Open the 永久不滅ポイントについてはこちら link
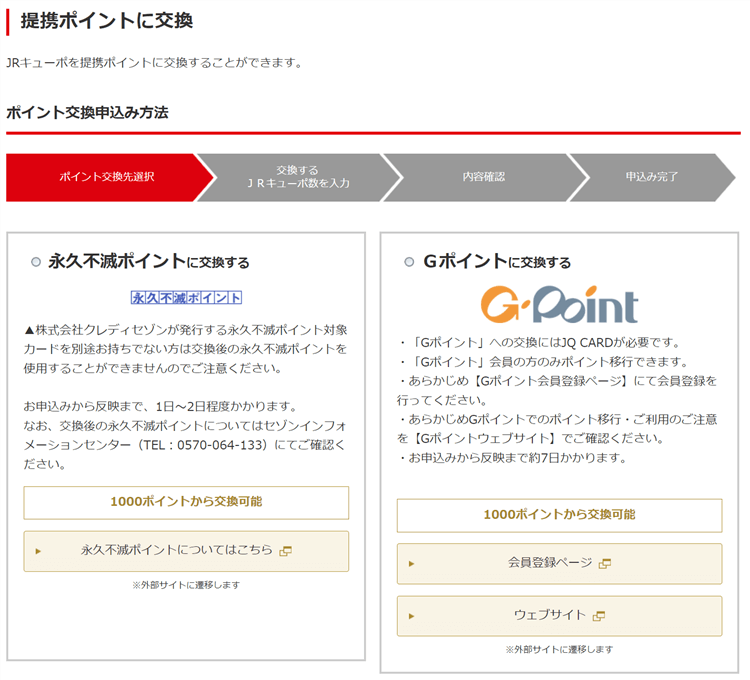Image resolution: width=750 pixels, height=680 pixels. (x=176, y=551)
